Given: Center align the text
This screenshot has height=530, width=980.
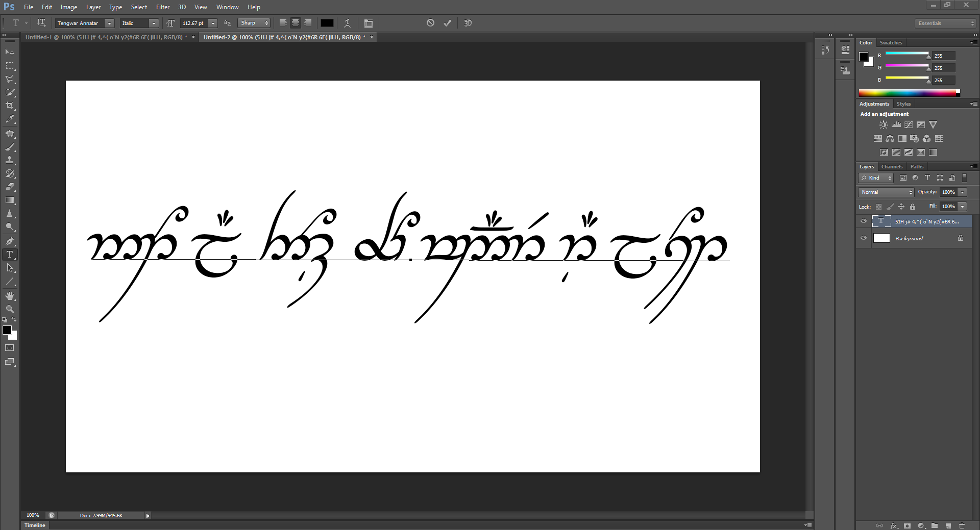Looking at the screenshot, I should pyautogui.click(x=296, y=23).
